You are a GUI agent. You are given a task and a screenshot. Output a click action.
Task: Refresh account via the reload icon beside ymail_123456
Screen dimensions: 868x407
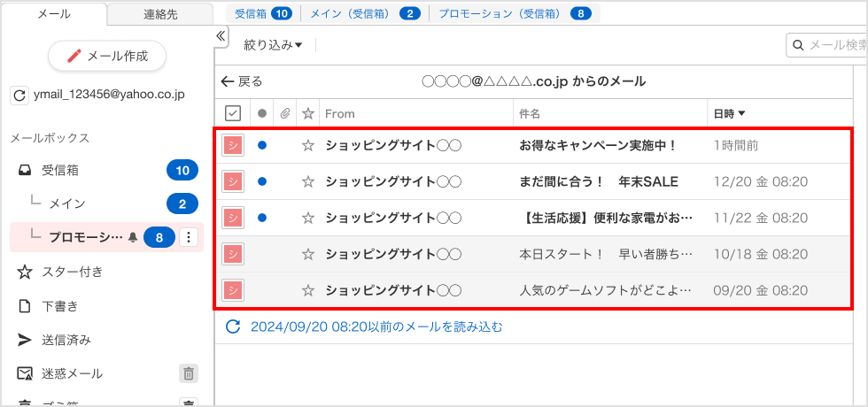(x=19, y=96)
